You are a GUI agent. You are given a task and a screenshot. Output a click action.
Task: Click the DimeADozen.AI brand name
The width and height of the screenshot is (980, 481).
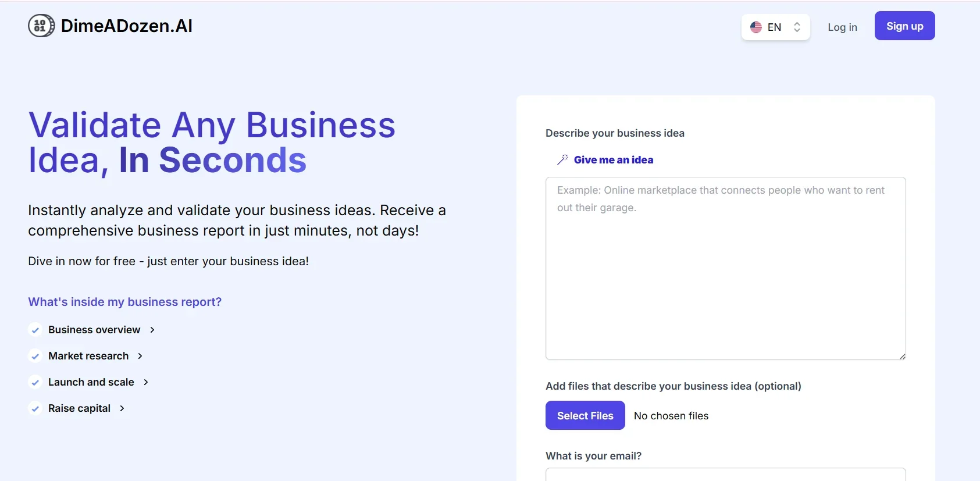click(x=126, y=26)
